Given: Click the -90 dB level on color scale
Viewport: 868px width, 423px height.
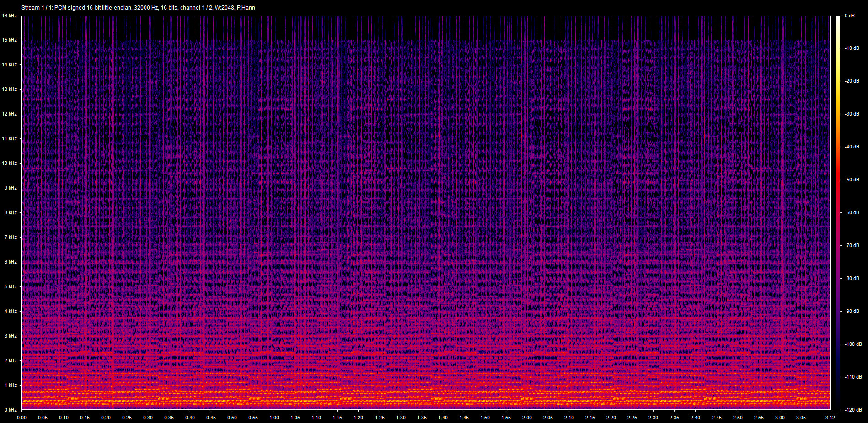Looking at the screenshot, I should tap(852, 311).
